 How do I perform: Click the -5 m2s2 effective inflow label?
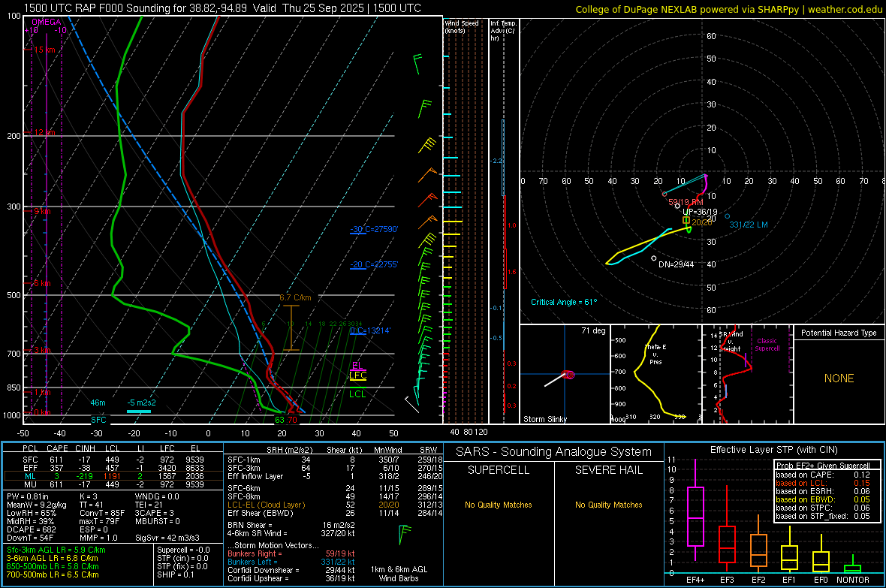point(141,403)
